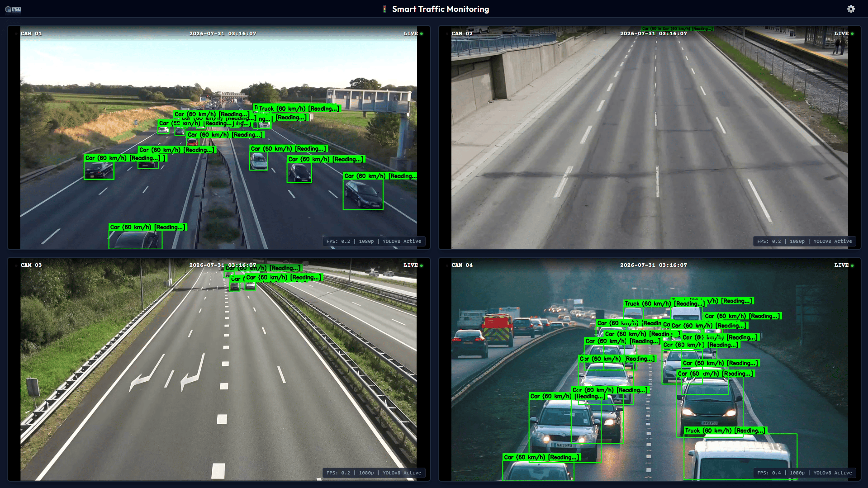The height and width of the screenshot is (488, 868).
Task: Select the CAM 04 label
Action: click(462, 265)
